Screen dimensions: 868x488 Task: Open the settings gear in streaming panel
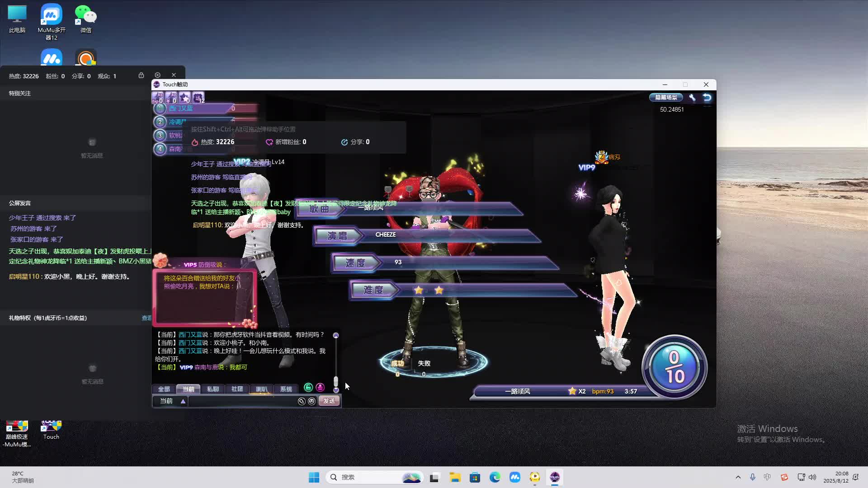157,75
